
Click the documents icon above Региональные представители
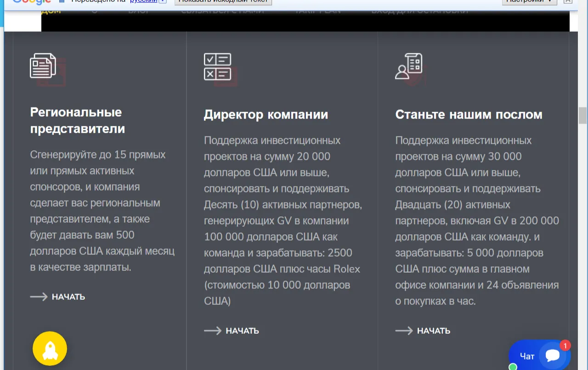coord(43,66)
